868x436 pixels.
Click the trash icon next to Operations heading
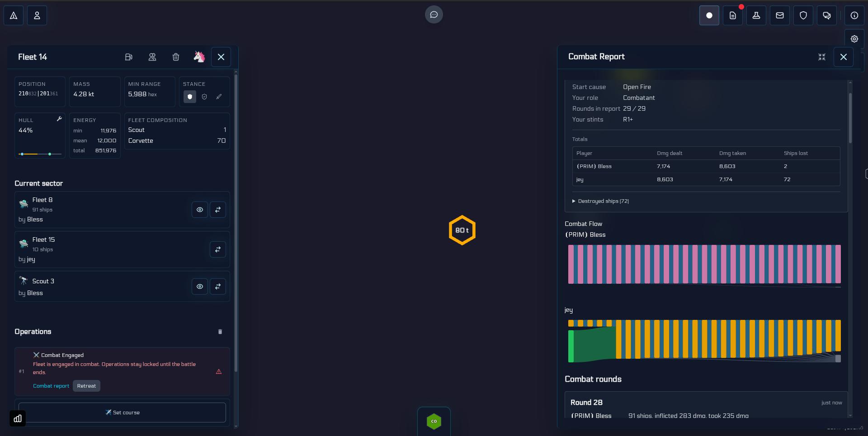coord(220,332)
